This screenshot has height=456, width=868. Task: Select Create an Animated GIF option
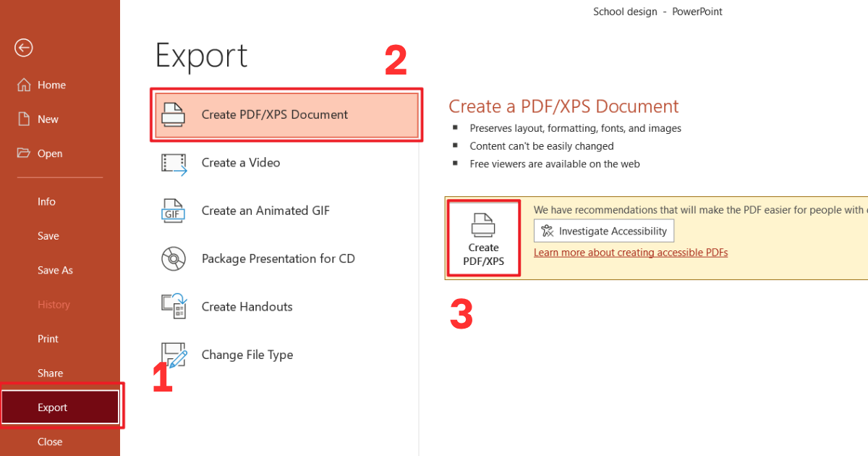(x=286, y=211)
